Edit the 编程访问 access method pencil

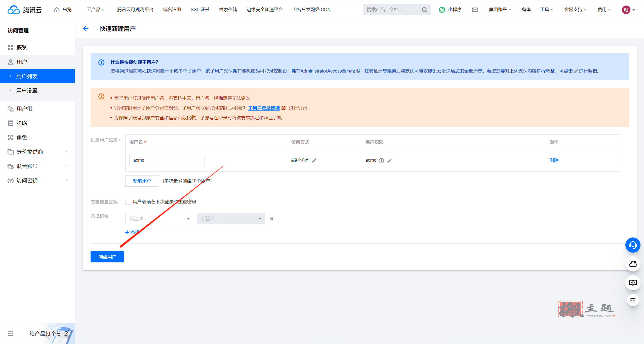tap(314, 160)
